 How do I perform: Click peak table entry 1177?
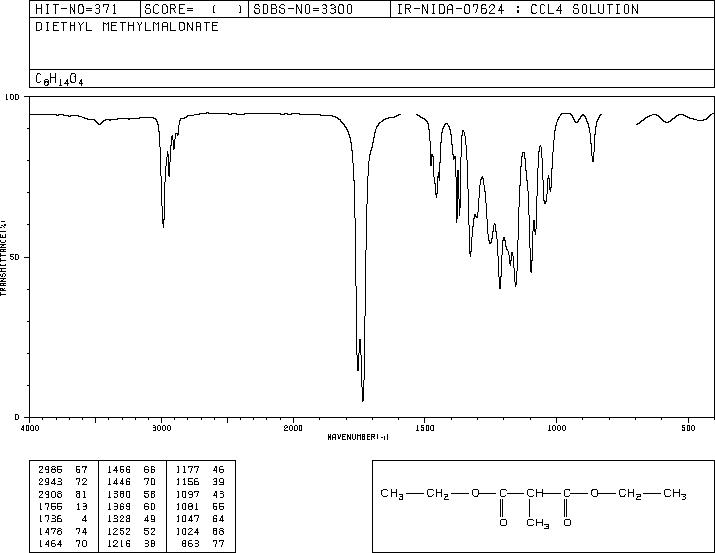click(x=187, y=470)
